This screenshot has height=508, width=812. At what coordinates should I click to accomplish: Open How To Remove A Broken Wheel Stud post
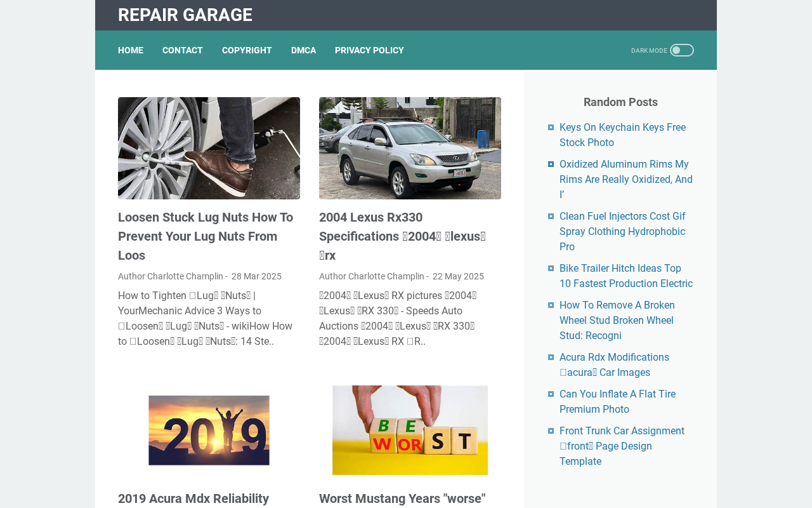click(x=617, y=320)
